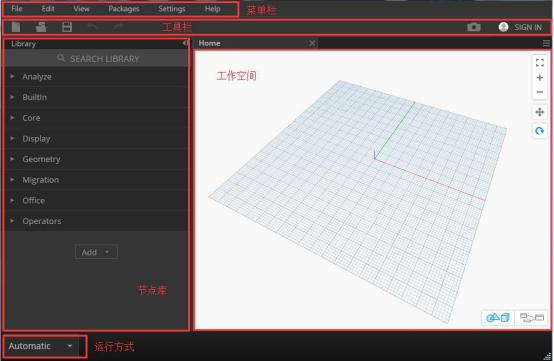The width and height of the screenshot is (554, 361).
Task: Switch to the graph node view
Action: (532, 318)
